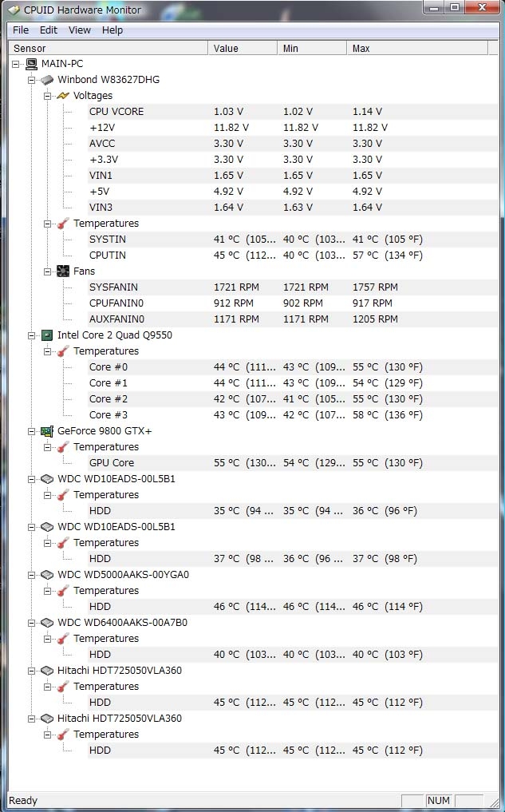Click the GeForce 9800 GTX+ graphics card icon
The height and width of the screenshot is (812, 505).
tap(48, 431)
